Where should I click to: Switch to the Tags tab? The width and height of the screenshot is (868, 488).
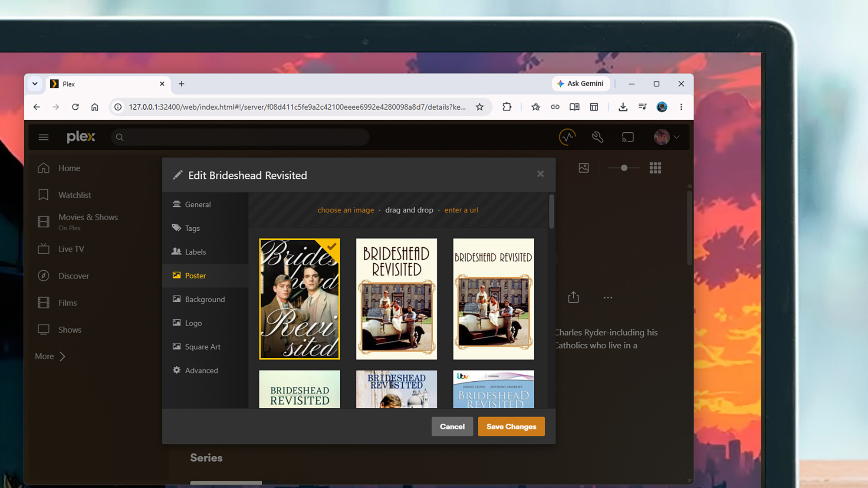coord(205,228)
